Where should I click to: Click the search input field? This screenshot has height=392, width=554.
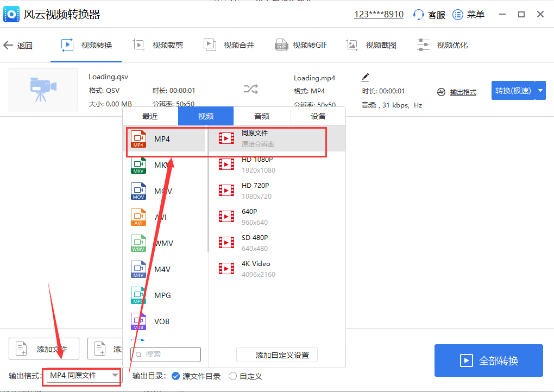click(x=166, y=354)
